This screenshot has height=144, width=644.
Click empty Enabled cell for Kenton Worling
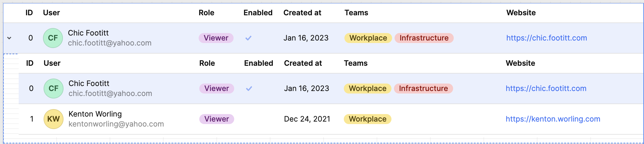258,119
